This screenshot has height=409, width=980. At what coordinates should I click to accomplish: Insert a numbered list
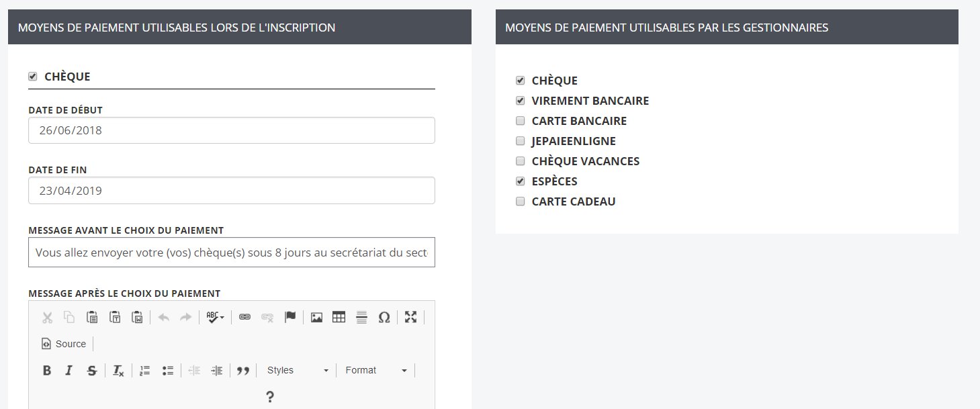click(145, 371)
